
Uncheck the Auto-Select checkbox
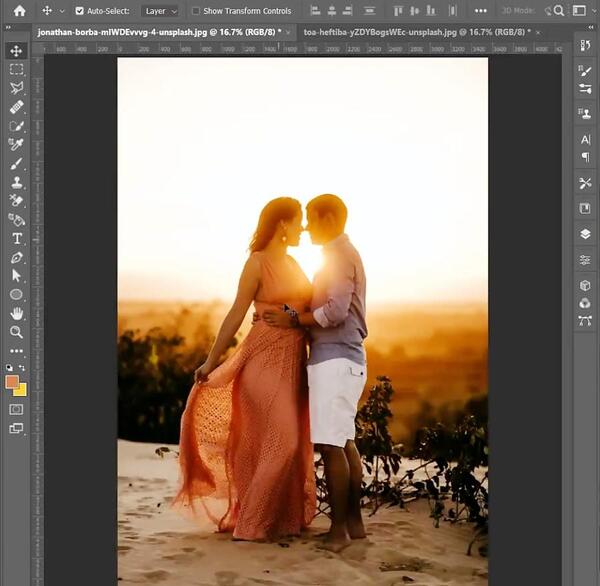tap(79, 11)
